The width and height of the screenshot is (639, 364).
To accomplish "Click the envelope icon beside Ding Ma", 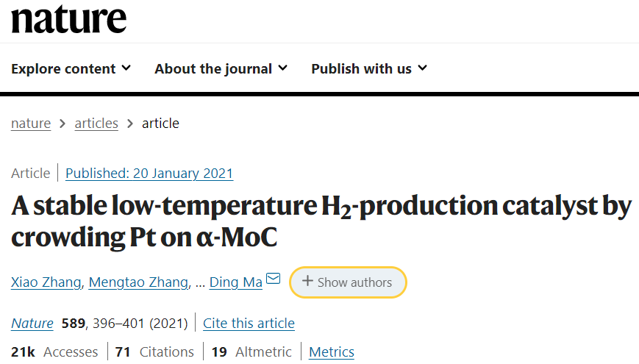I will 273,279.
